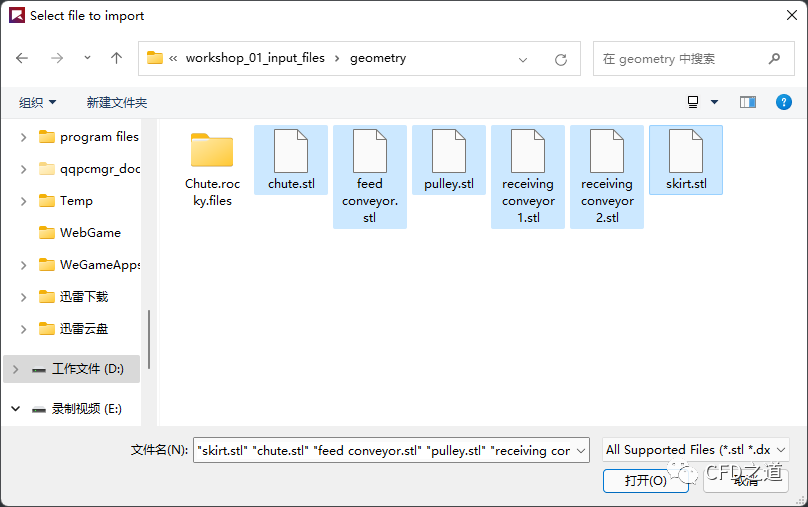
Task: Show hidden breadcrumb path via double chevron
Action: coord(173,59)
